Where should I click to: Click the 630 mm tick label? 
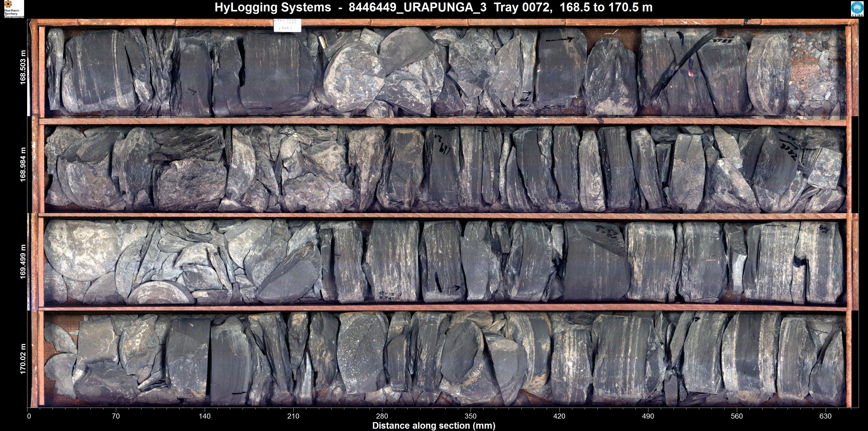click(x=826, y=416)
